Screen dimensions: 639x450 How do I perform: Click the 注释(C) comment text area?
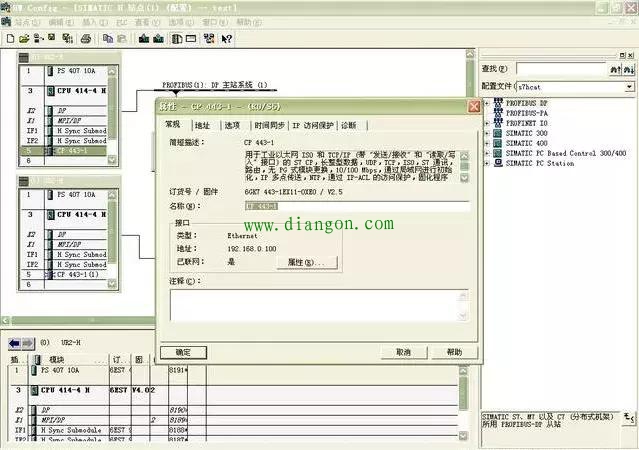(x=319, y=305)
